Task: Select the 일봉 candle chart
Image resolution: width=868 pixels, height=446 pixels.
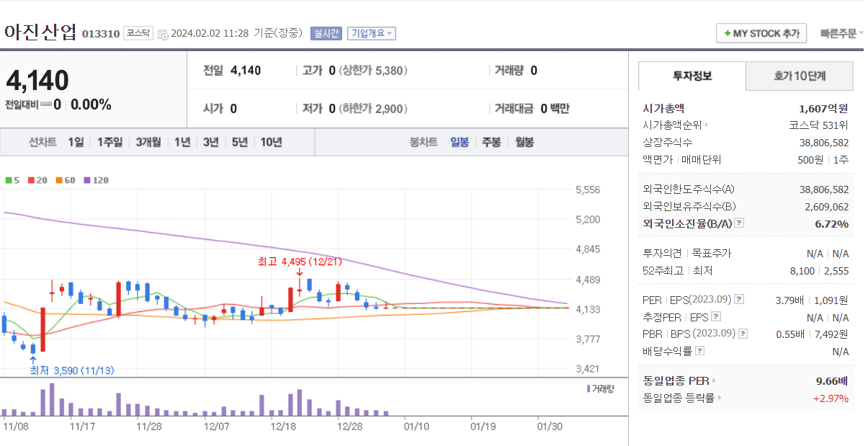Action: coord(460,142)
